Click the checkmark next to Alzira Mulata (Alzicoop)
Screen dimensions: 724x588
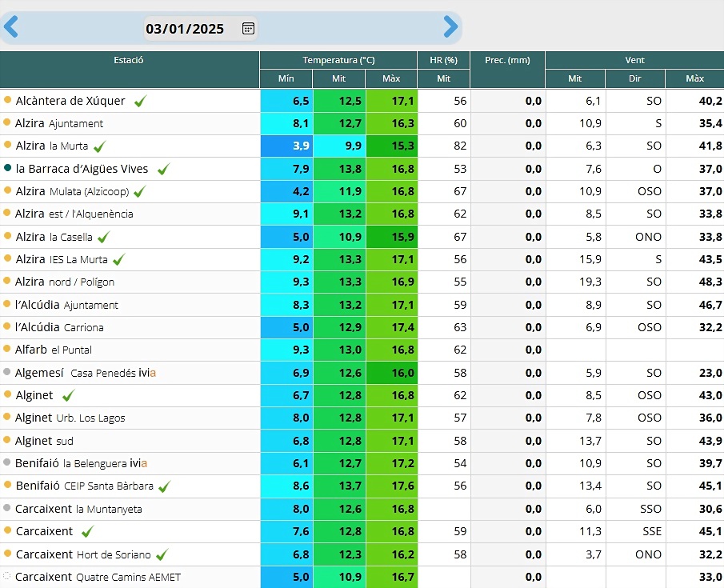pyautogui.click(x=140, y=191)
